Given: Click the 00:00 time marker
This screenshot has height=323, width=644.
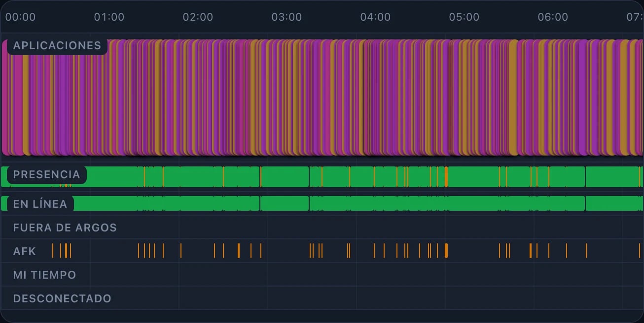Looking at the screenshot, I should point(20,17).
